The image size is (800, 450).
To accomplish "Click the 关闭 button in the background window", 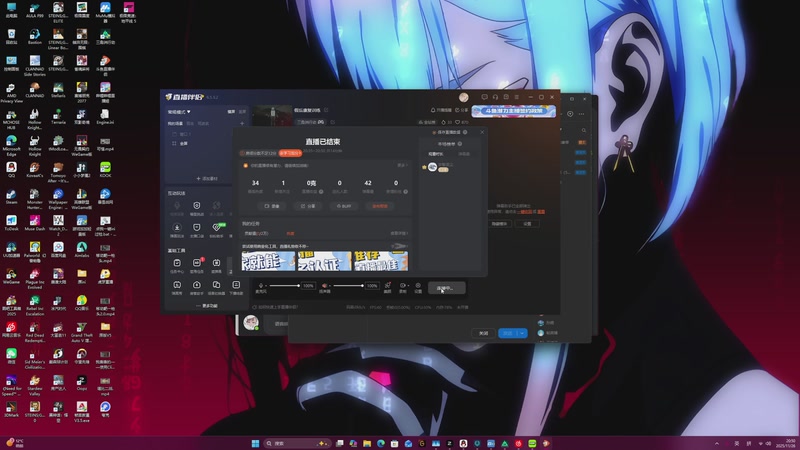I will point(483,333).
